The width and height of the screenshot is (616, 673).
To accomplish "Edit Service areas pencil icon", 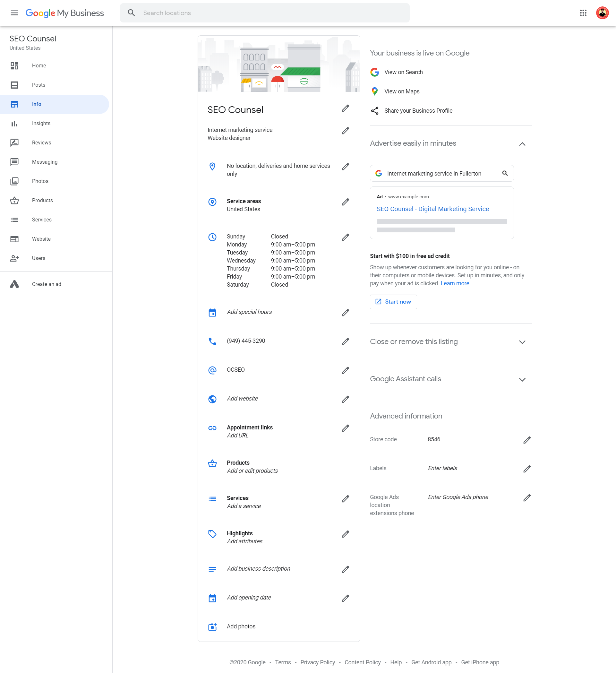I will [x=345, y=202].
